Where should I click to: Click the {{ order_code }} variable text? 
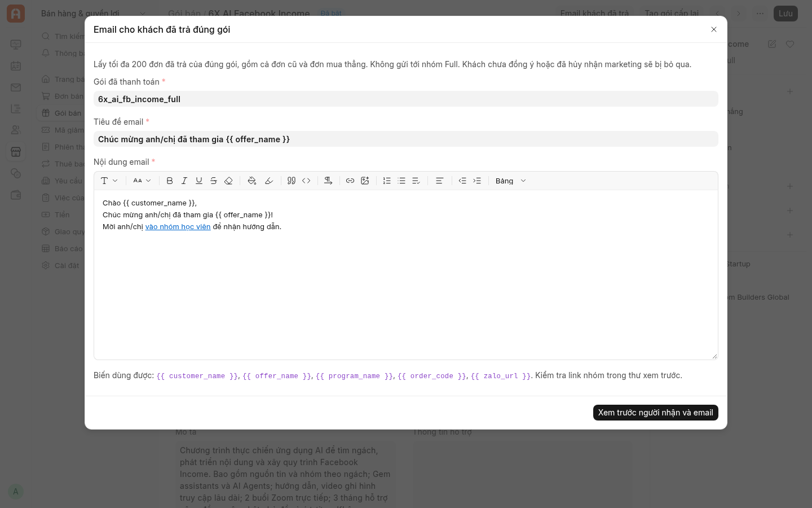pyautogui.click(x=432, y=376)
